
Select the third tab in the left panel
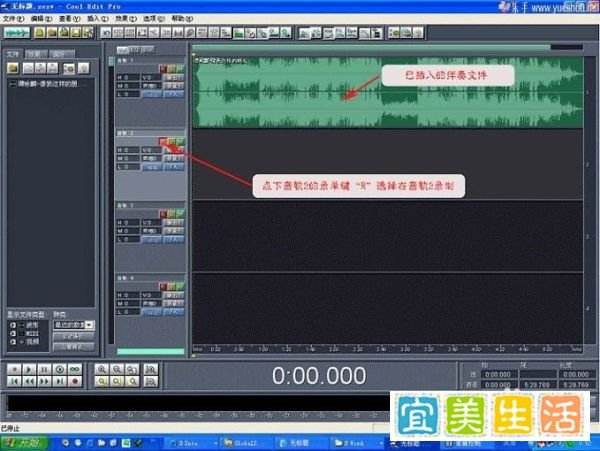tap(61, 54)
